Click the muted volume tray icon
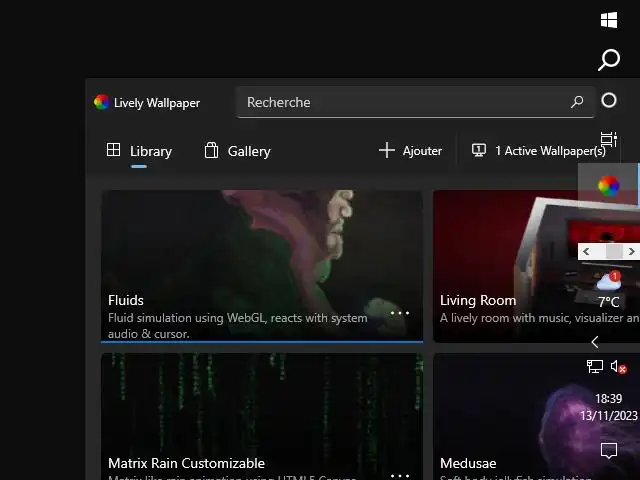Image resolution: width=640 pixels, height=480 pixels. coord(618,367)
